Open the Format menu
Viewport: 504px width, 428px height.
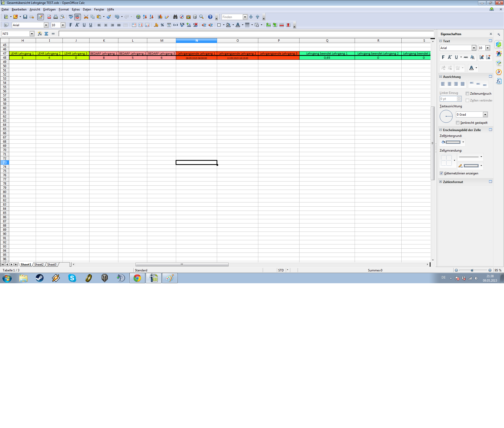[64, 9]
